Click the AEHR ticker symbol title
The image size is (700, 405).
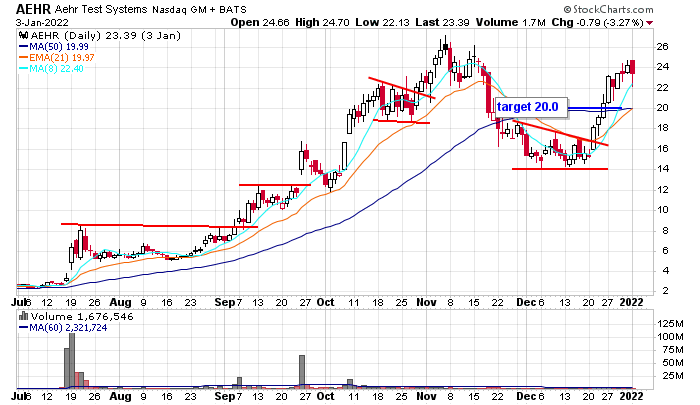pyautogui.click(x=33, y=9)
